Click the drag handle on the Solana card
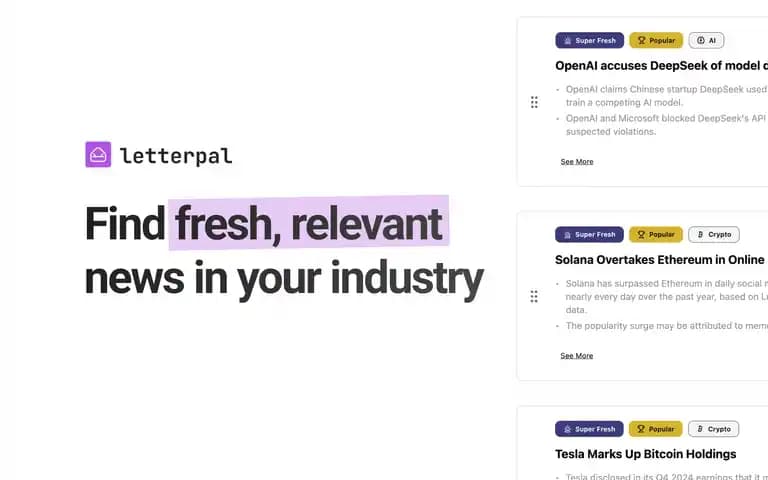 (x=534, y=296)
